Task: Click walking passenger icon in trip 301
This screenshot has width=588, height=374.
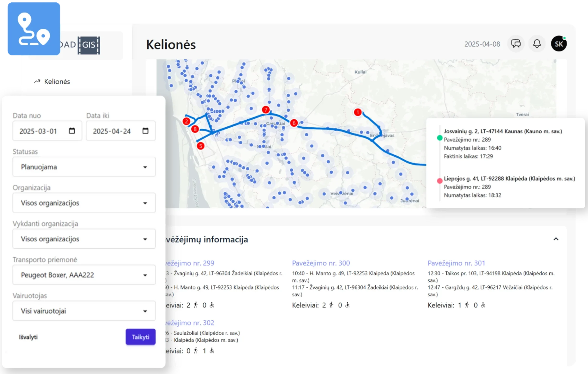Action: click(467, 305)
